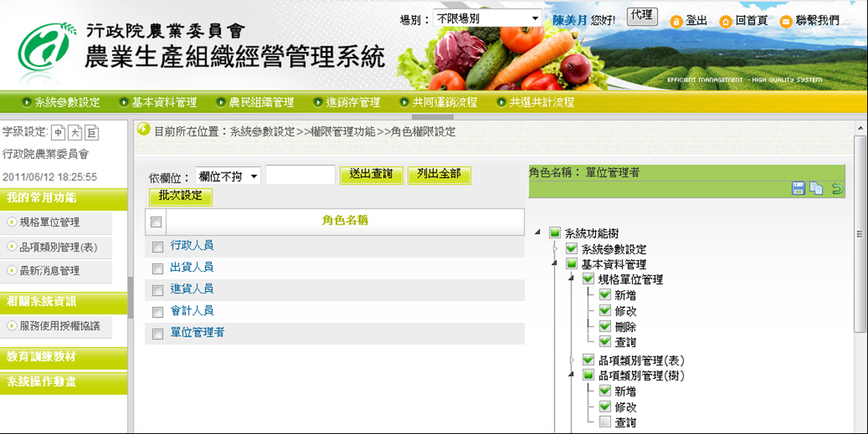Check the box for 會計人員 row
The width and height of the screenshot is (868, 434).
[x=158, y=313]
